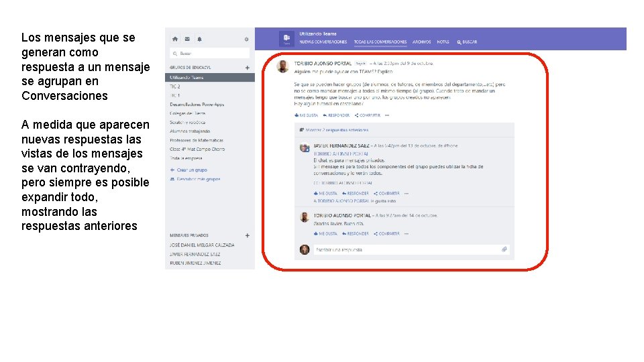Open ellipsis options under Javier's reply
The height and width of the screenshot is (362, 644).
[x=407, y=193]
